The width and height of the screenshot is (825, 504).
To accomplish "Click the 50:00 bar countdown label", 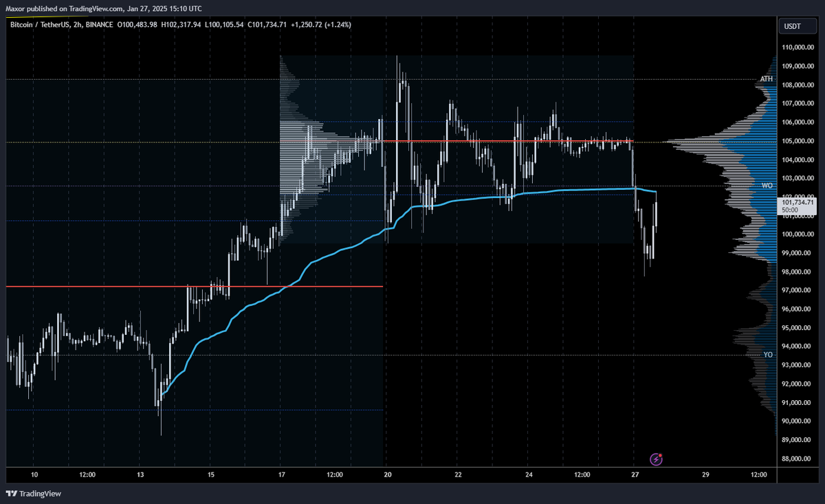I will (x=791, y=210).
